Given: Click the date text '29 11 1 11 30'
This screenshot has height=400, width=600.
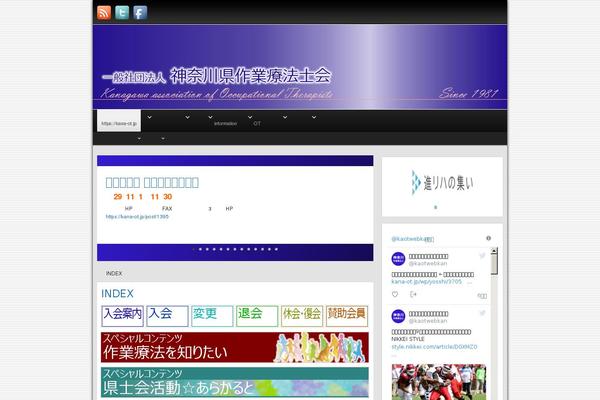Looking at the screenshot, I should click(143, 197).
